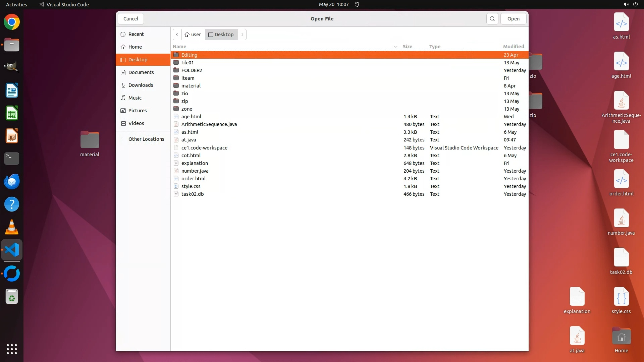Select ArithmeticSequence.java in file list
Viewport: 644px width, 362px height.
click(x=209, y=124)
